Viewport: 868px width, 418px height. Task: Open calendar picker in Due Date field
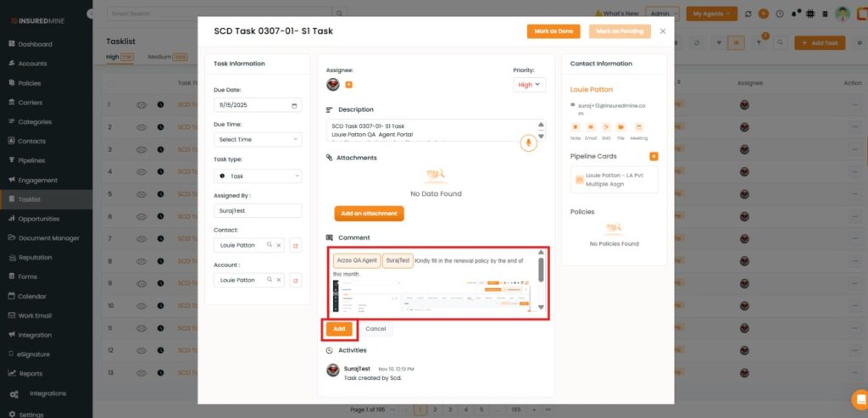pyautogui.click(x=294, y=106)
